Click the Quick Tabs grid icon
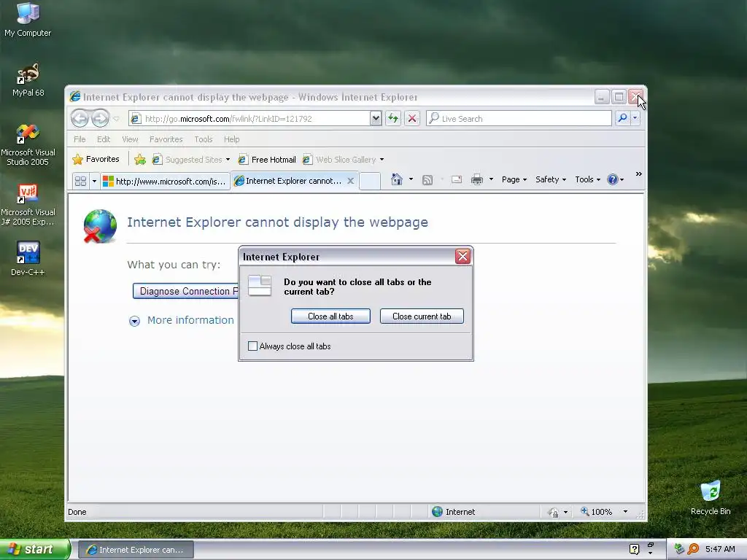 coord(80,181)
